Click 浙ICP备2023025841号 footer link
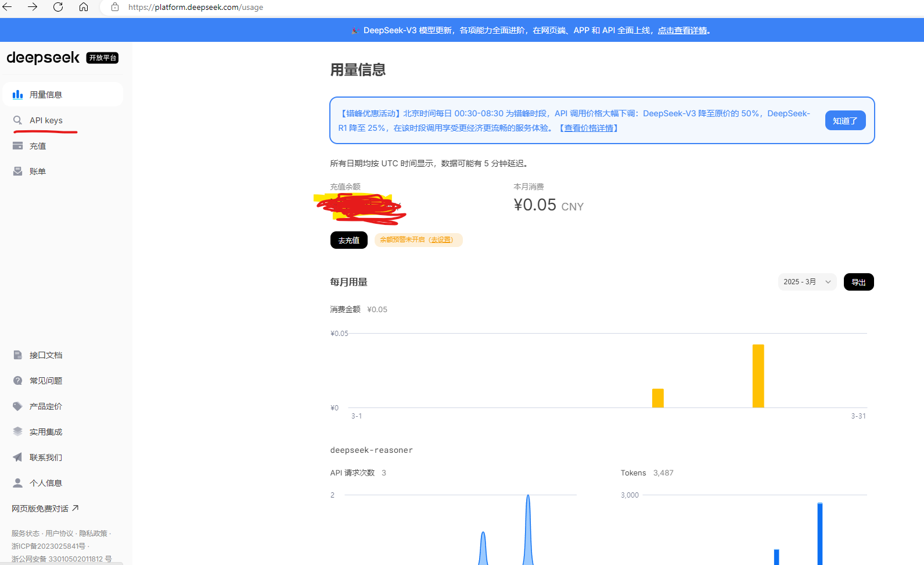The width and height of the screenshot is (924, 565). click(48, 546)
